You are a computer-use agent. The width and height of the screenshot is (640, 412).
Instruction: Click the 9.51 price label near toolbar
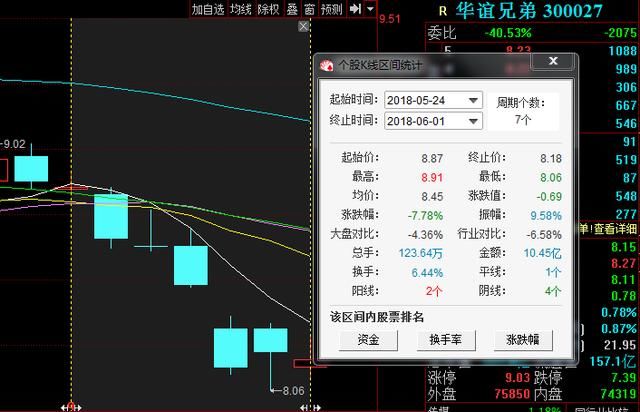pyautogui.click(x=390, y=19)
